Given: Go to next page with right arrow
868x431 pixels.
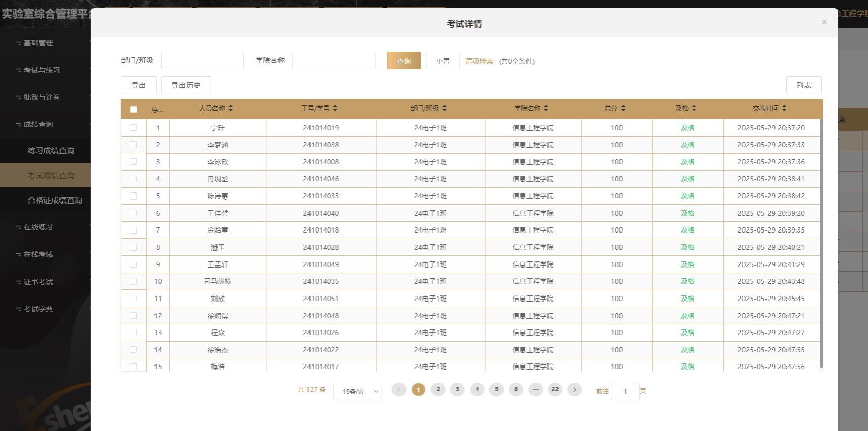Looking at the screenshot, I should click(575, 390).
